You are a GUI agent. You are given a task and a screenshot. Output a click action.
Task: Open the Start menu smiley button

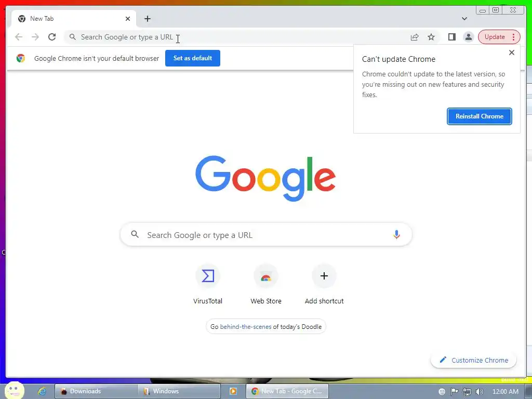(14, 391)
